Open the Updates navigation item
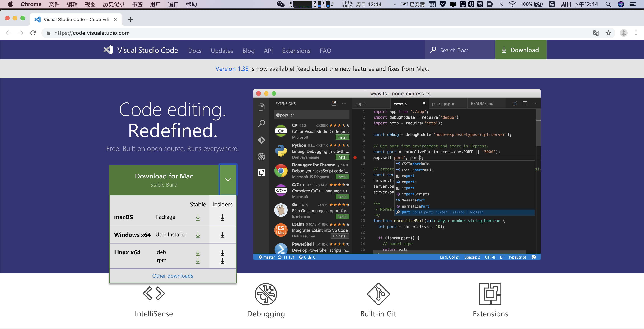This screenshot has width=644, height=329. tap(222, 51)
